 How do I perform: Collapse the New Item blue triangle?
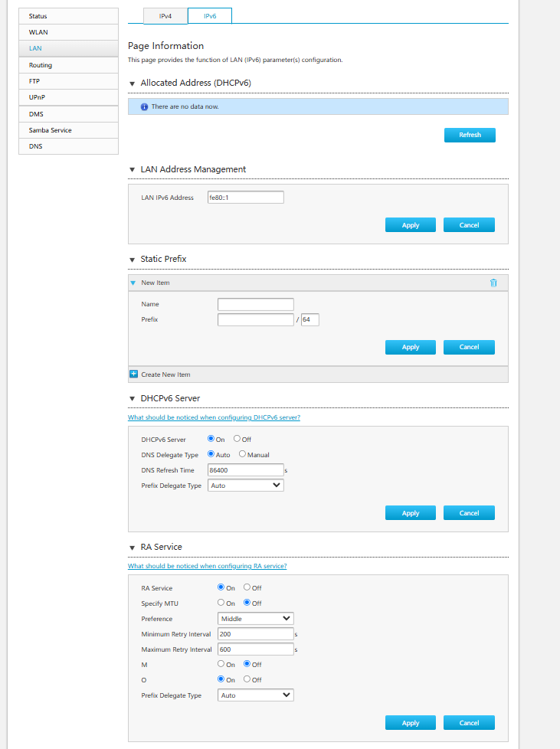coord(133,283)
